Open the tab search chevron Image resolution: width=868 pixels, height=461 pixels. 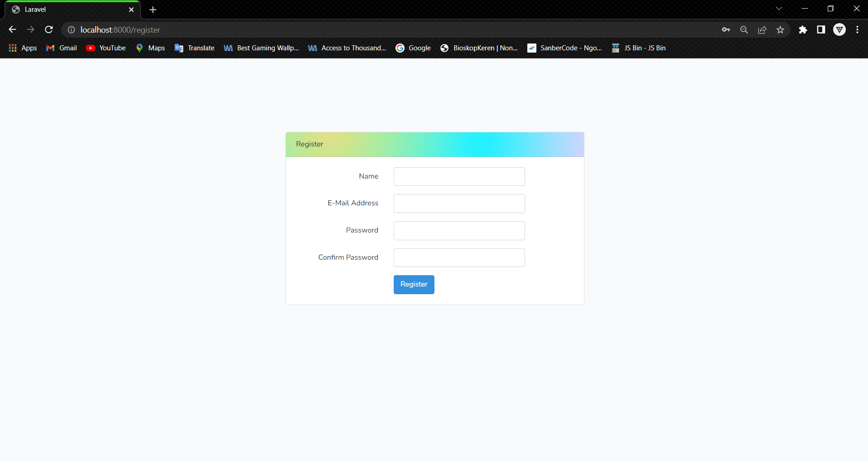coord(779,8)
